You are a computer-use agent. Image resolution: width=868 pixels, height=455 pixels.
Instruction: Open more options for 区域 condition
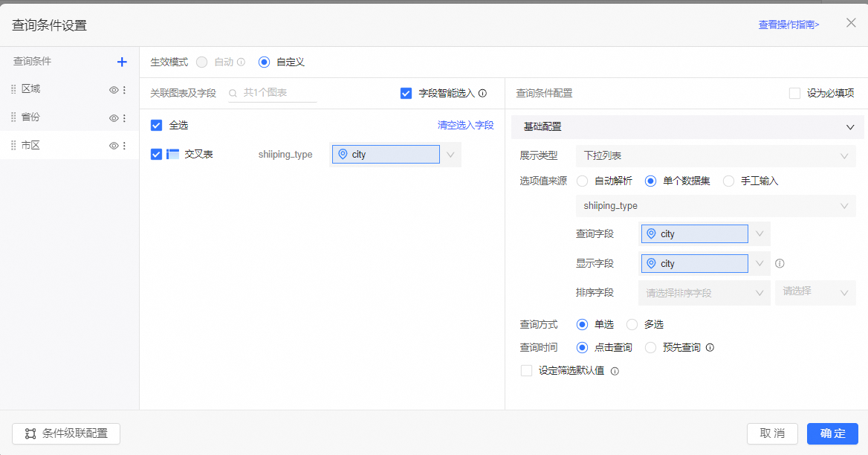click(124, 90)
